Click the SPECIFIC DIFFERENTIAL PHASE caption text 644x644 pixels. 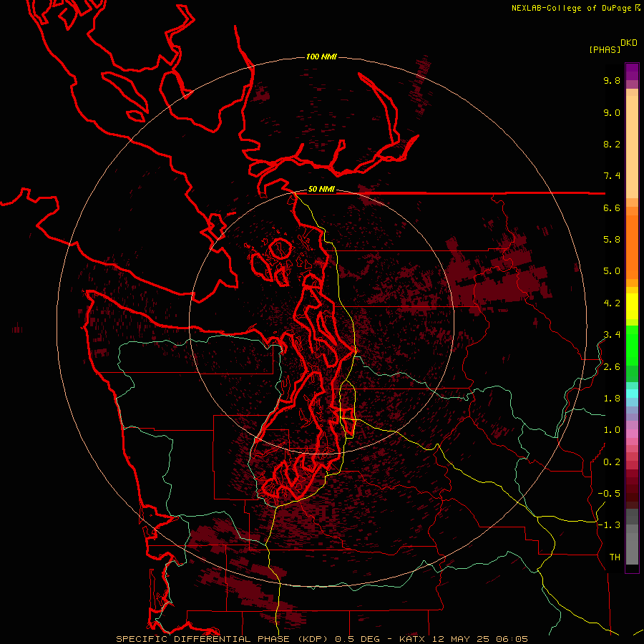[204, 639]
